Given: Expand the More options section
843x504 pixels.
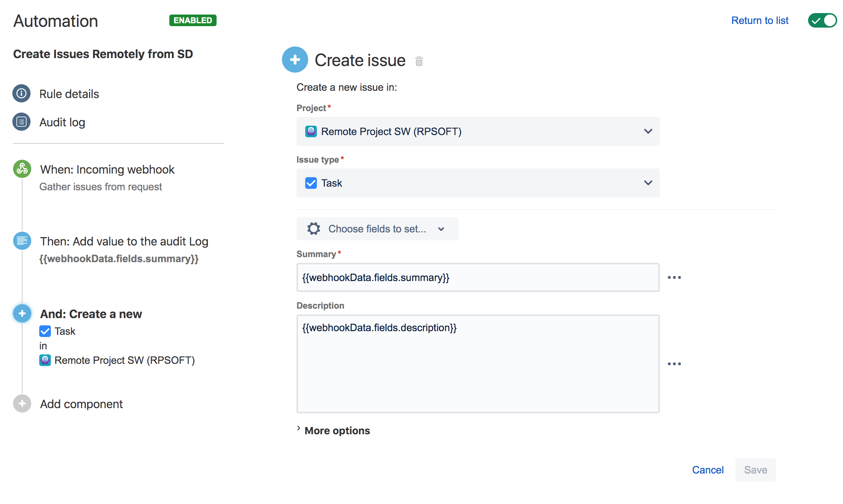Looking at the screenshot, I should click(337, 431).
